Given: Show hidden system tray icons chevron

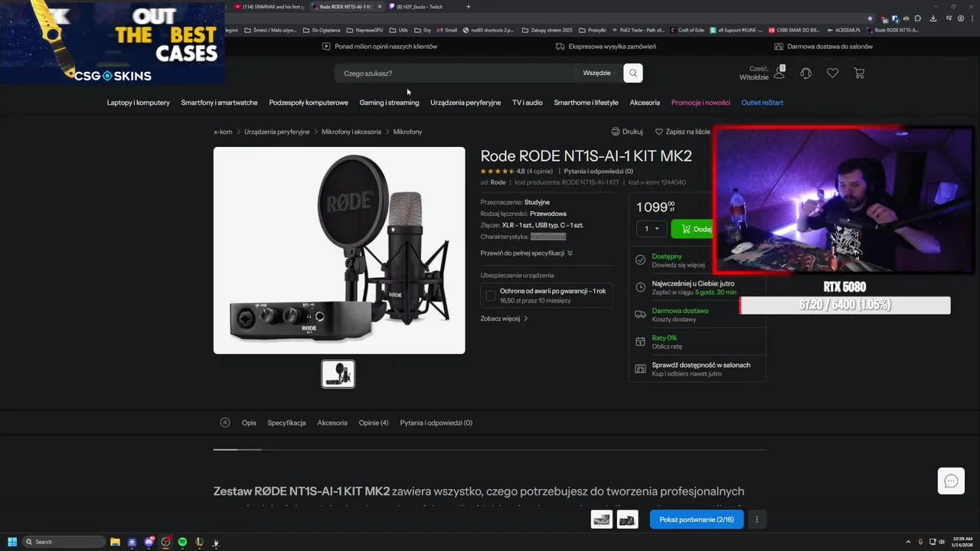Looking at the screenshot, I should [909, 542].
